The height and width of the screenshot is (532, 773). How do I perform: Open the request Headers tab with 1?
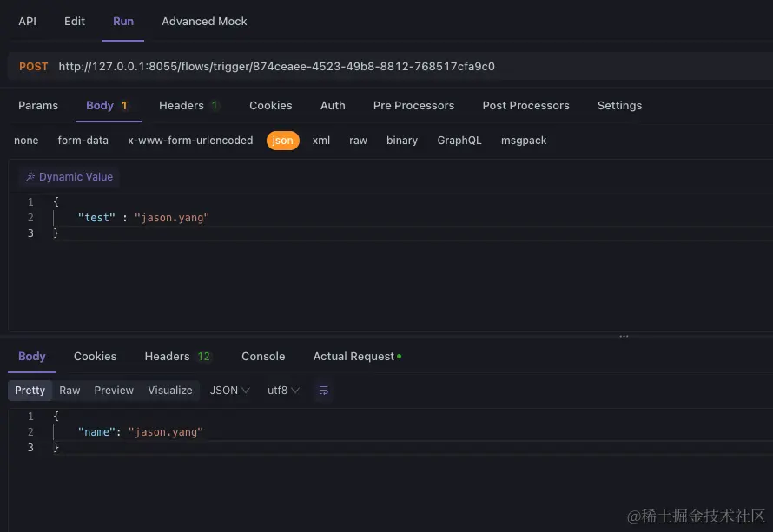pyautogui.click(x=188, y=105)
